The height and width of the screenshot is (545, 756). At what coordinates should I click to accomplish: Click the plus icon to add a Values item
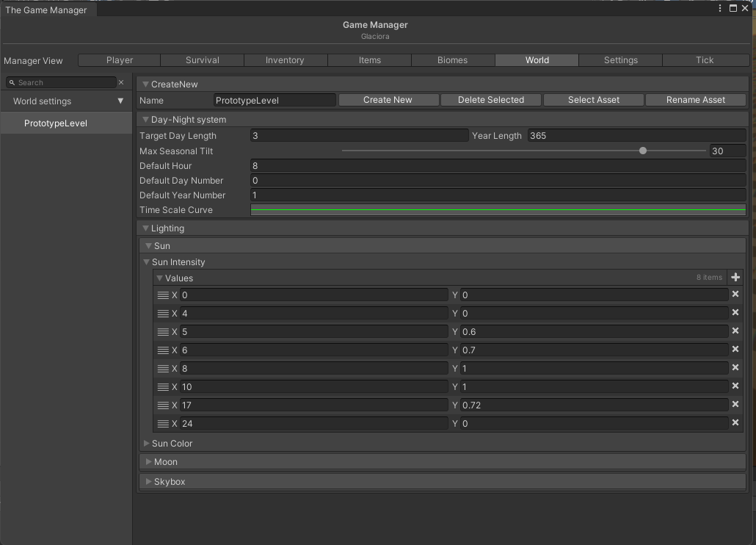[x=735, y=278]
